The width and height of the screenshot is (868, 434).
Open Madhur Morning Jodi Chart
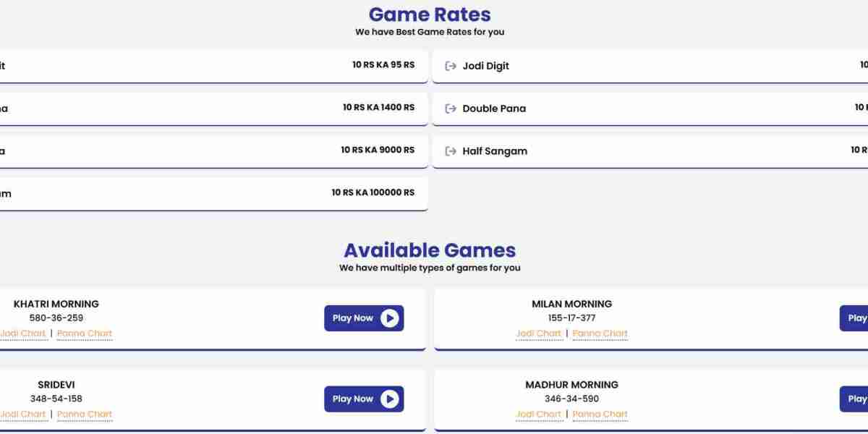(x=538, y=414)
